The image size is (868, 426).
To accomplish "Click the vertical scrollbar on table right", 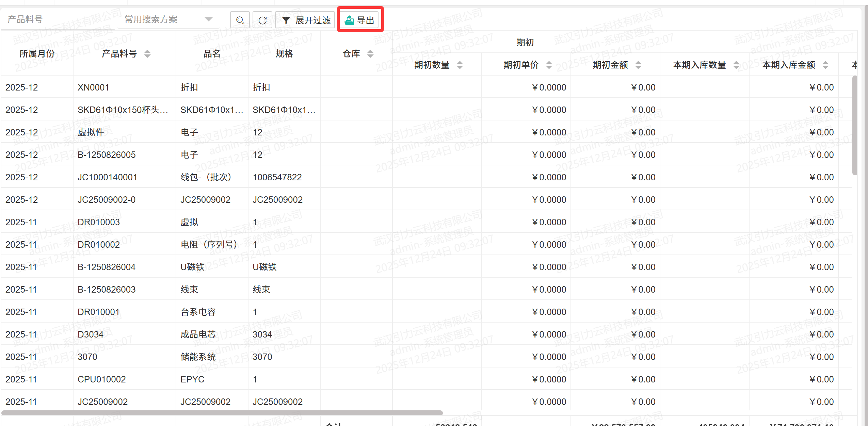I will (x=854, y=125).
